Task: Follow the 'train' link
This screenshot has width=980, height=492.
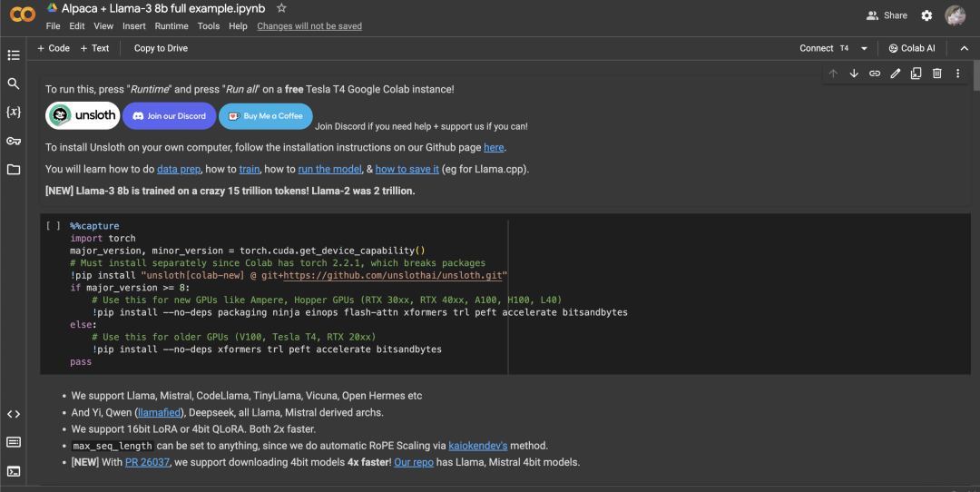Action: (x=250, y=170)
